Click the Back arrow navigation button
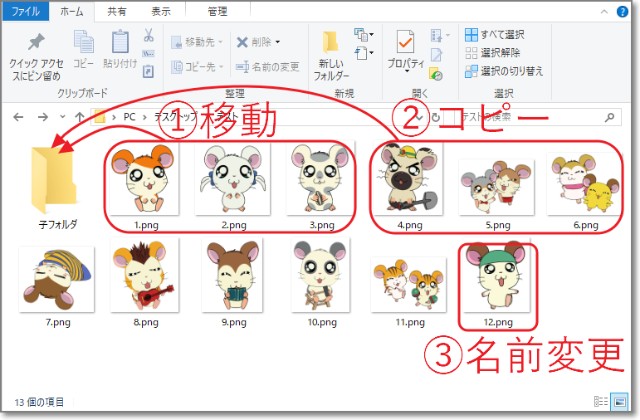640x420 pixels. pos(19,117)
